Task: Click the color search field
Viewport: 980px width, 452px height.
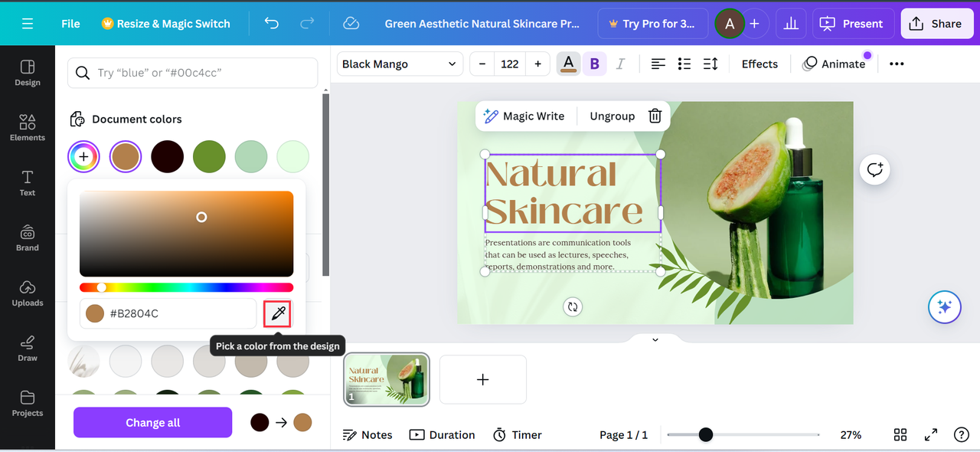Action: tap(192, 73)
